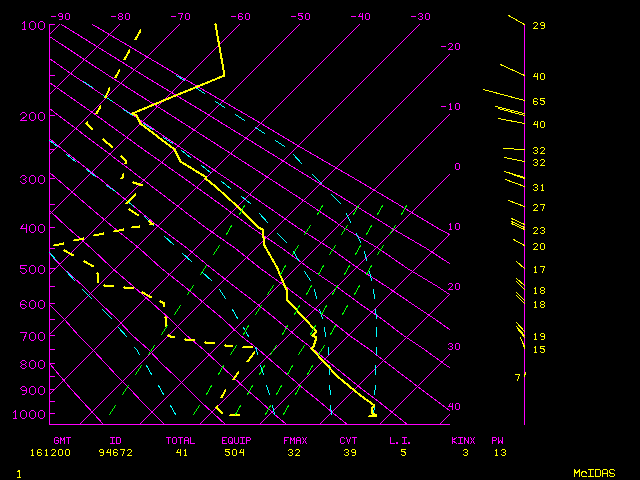Click the -90 temperature axis label
This screenshot has width=640, height=480.
tap(60, 16)
